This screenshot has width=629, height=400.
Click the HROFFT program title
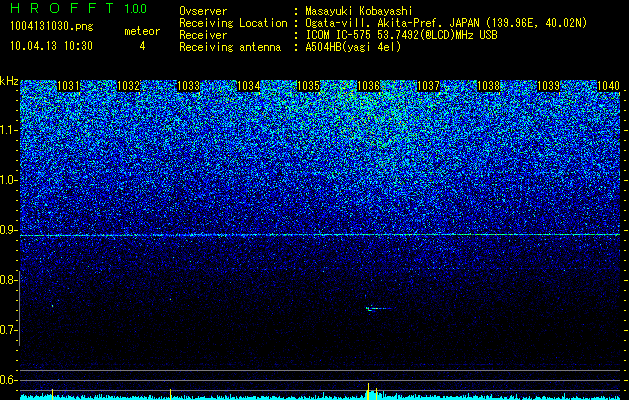[62, 8]
